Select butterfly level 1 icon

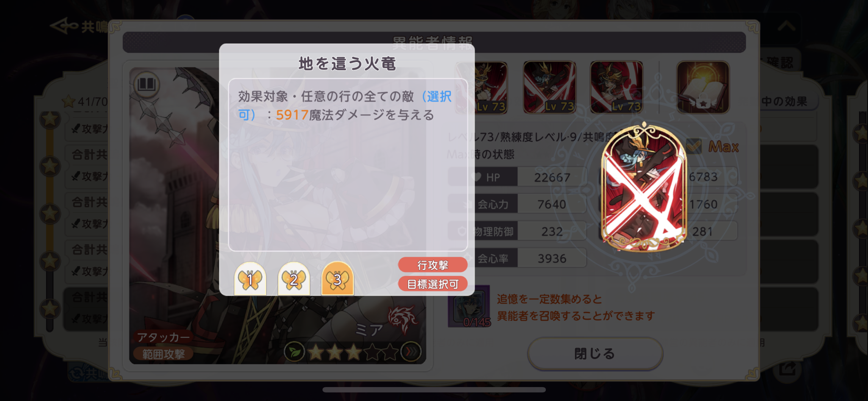(x=250, y=279)
